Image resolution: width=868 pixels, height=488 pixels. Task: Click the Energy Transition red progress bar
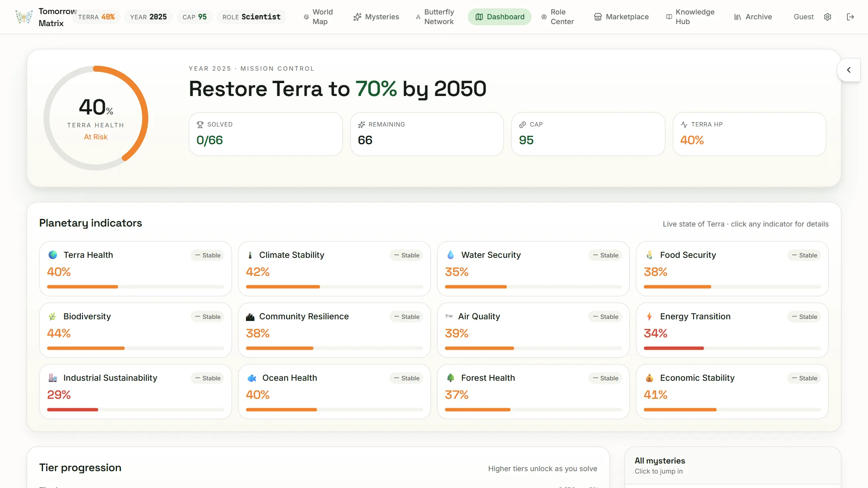pyautogui.click(x=674, y=348)
